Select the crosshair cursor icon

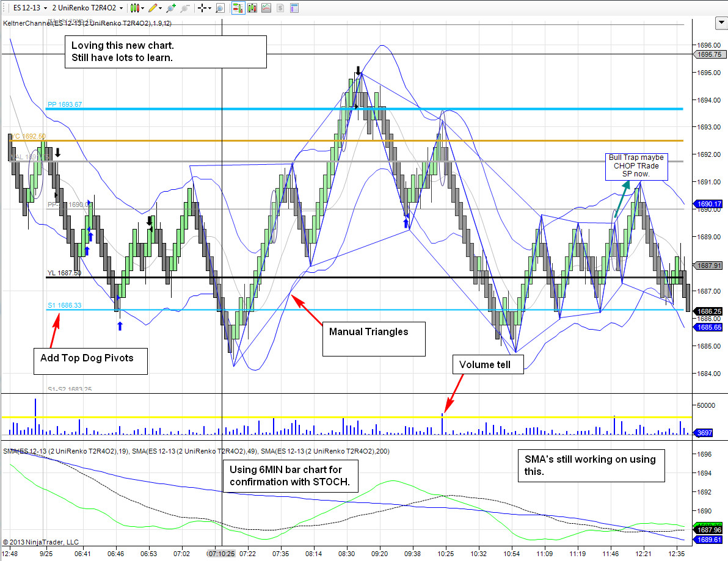coord(202,8)
